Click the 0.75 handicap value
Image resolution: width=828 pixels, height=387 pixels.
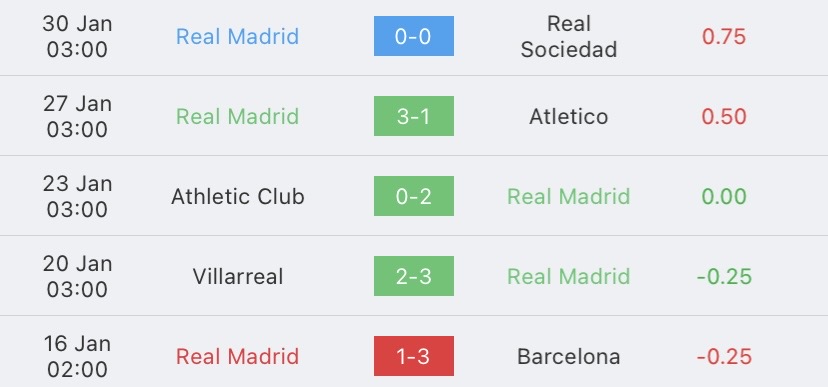click(x=724, y=36)
